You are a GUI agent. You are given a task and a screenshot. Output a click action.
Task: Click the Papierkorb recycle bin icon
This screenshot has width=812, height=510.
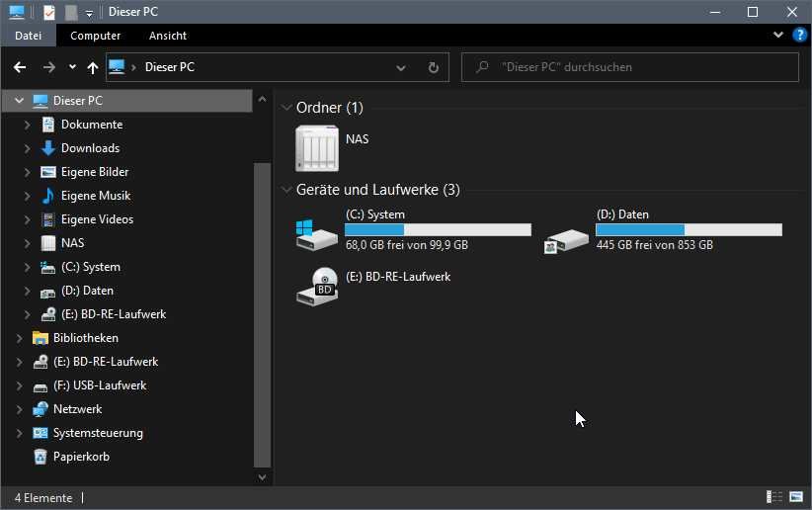coord(41,457)
